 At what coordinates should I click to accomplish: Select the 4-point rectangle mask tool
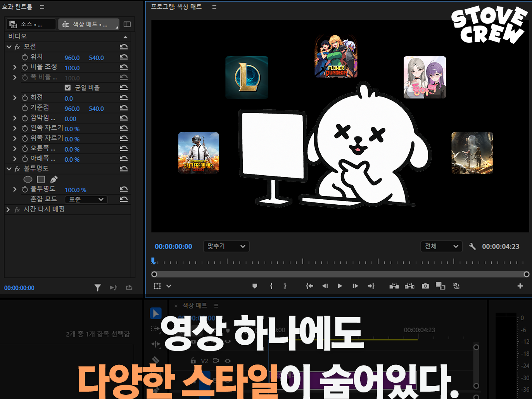tap(41, 179)
